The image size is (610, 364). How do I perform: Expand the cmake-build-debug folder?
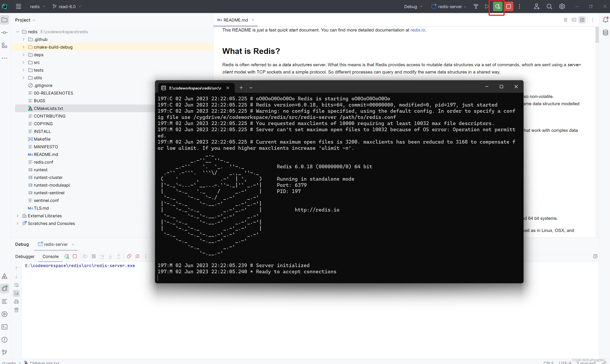click(x=24, y=47)
